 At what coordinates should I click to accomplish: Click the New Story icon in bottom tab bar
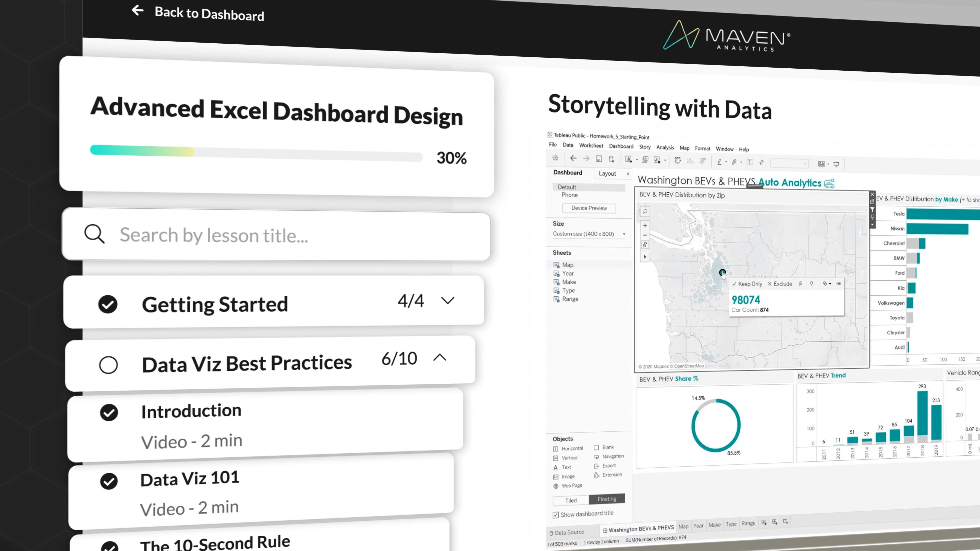786,522
